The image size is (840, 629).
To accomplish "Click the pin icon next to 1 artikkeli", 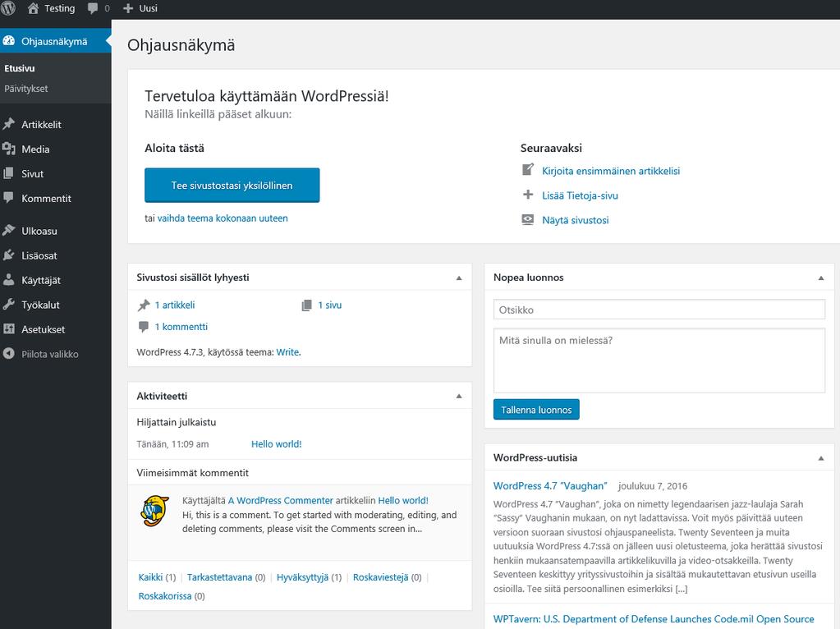I will pos(144,305).
